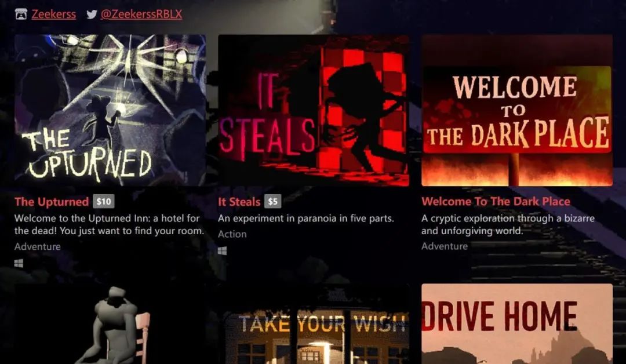Click the Adventure genre under The Upturned

[38, 246]
